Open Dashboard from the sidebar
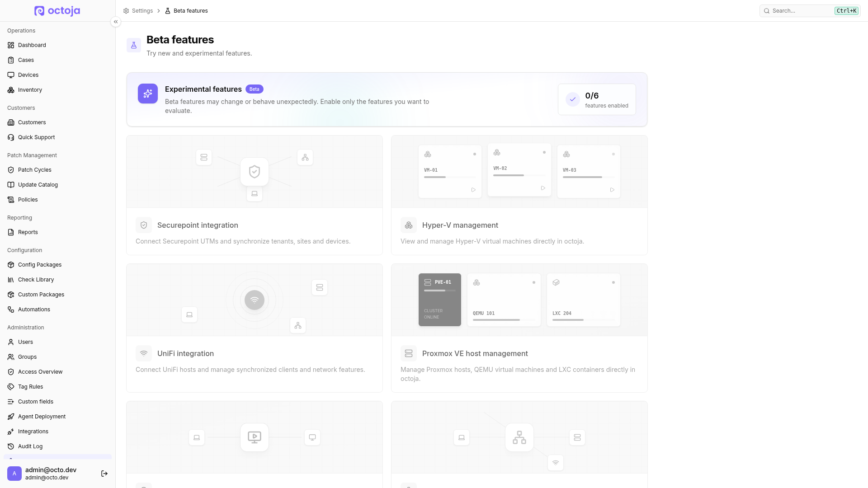 point(57,45)
